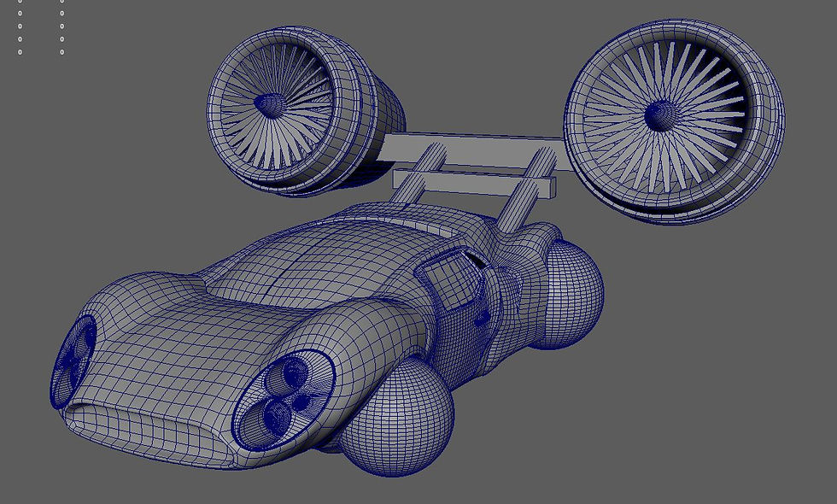Select the thin lower crossbar beneath the turbines
This screenshot has height=504, width=837.
tap(474, 183)
